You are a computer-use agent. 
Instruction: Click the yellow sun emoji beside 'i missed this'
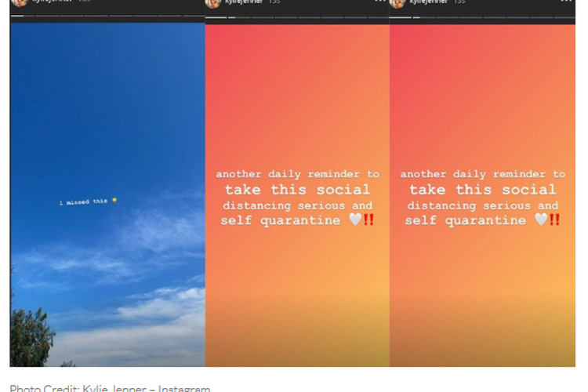click(x=114, y=200)
